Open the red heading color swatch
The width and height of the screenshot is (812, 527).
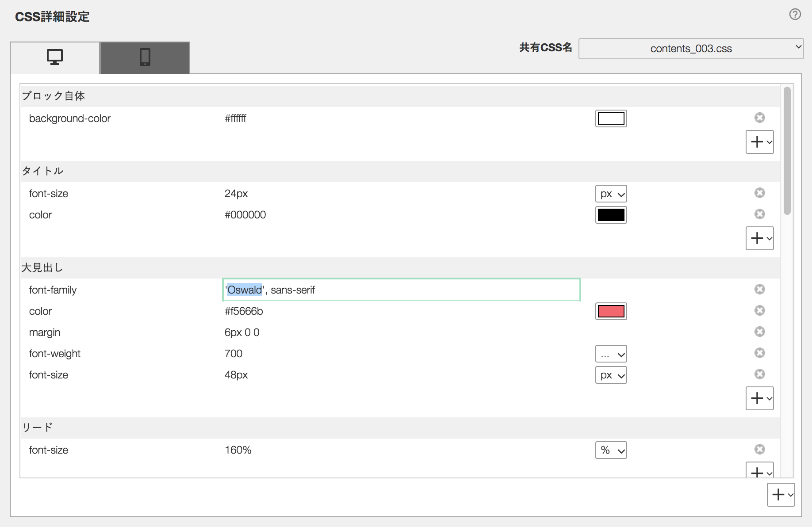(x=611, y=311)
